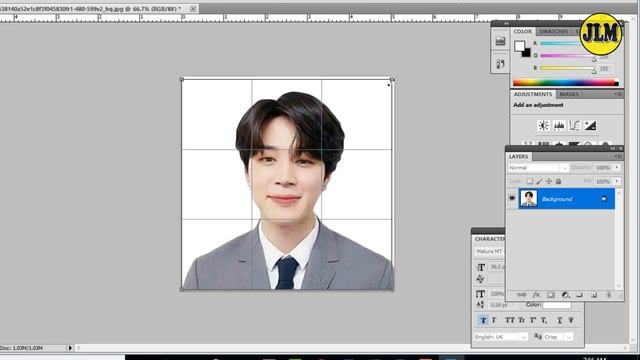Select the Character tab
The image size is (640, 360).
(489, 239)
